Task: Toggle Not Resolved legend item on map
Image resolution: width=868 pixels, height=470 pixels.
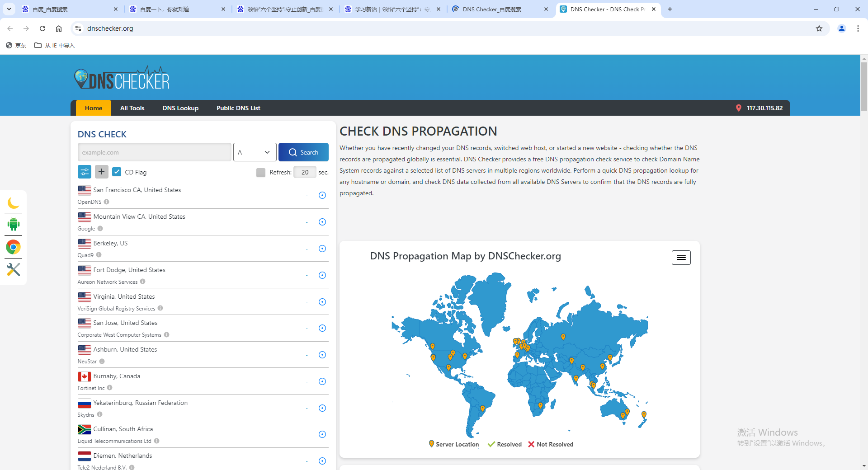Action: [x=551, y=444]
